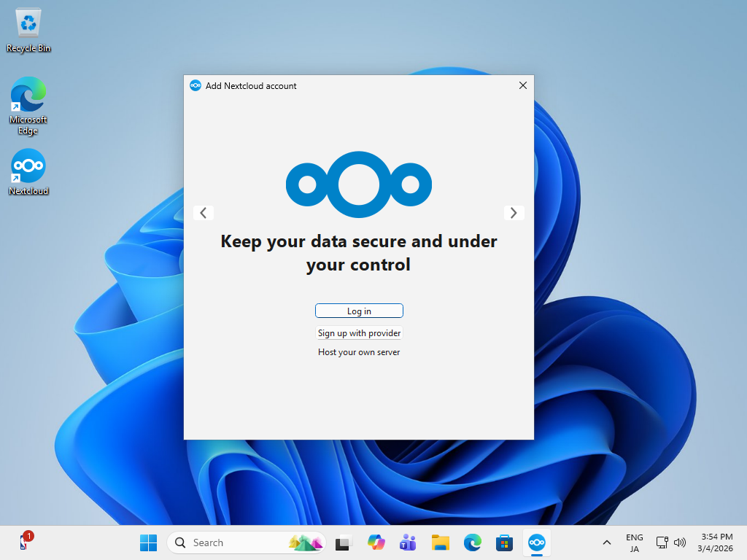
Task: Open network status in system tray
Action: tap(662, 542)
